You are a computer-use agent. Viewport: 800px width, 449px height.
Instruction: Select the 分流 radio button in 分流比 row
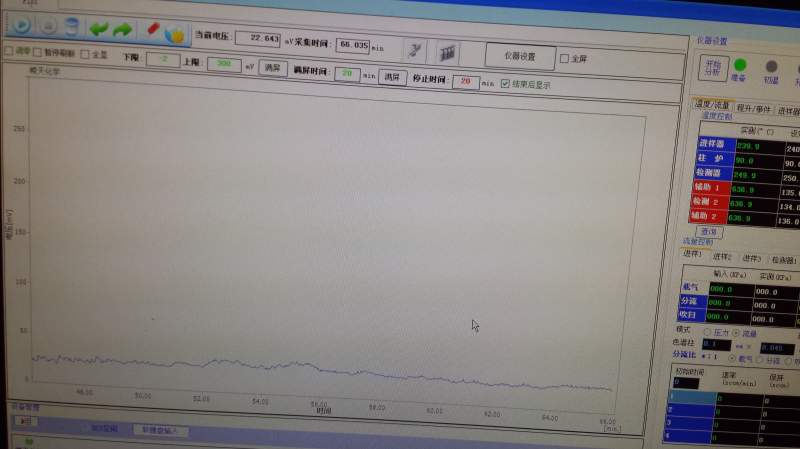pos(760,360)
